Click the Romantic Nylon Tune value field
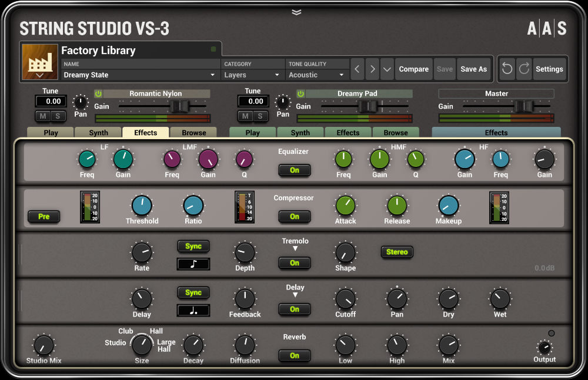Screen dimensions: 588x380 coord(51,101)
